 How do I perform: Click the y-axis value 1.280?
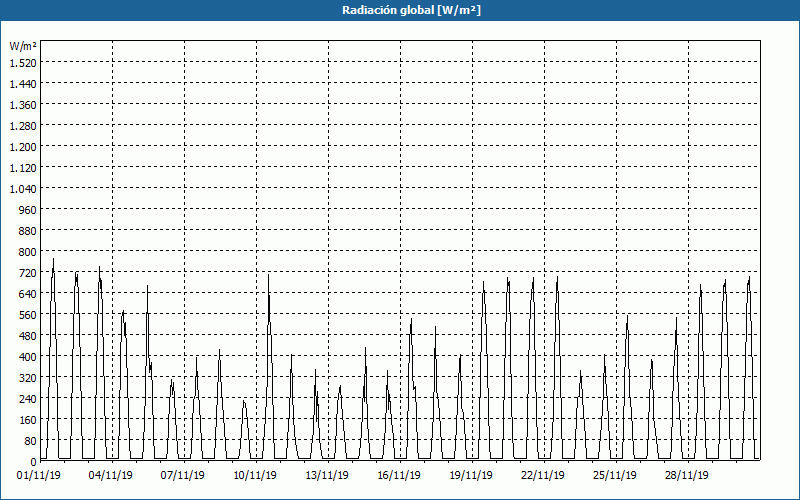(x=23, y=126)
